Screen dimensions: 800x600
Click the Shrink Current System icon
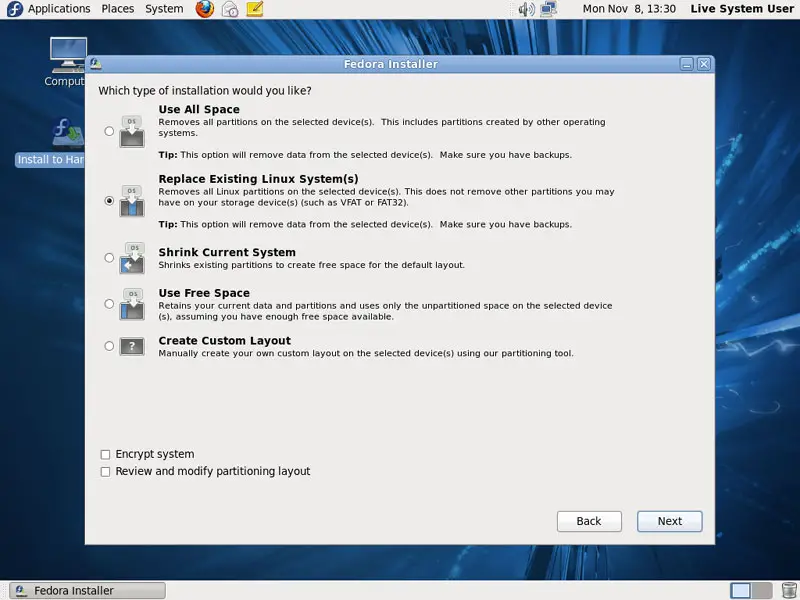(x=132, y=258)
